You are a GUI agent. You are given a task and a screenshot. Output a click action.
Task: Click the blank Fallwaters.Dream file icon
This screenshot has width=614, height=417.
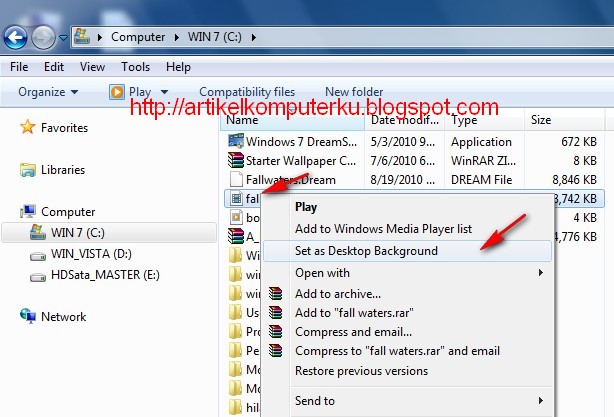click(x=236, y=179)
